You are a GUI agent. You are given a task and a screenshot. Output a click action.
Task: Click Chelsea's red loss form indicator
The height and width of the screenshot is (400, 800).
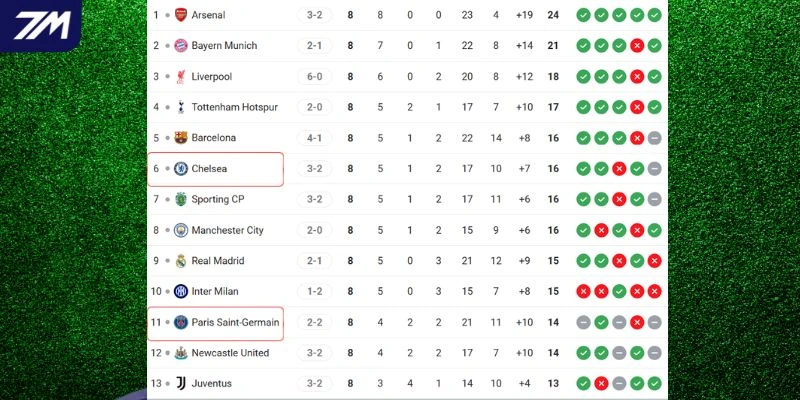(619, 169)
